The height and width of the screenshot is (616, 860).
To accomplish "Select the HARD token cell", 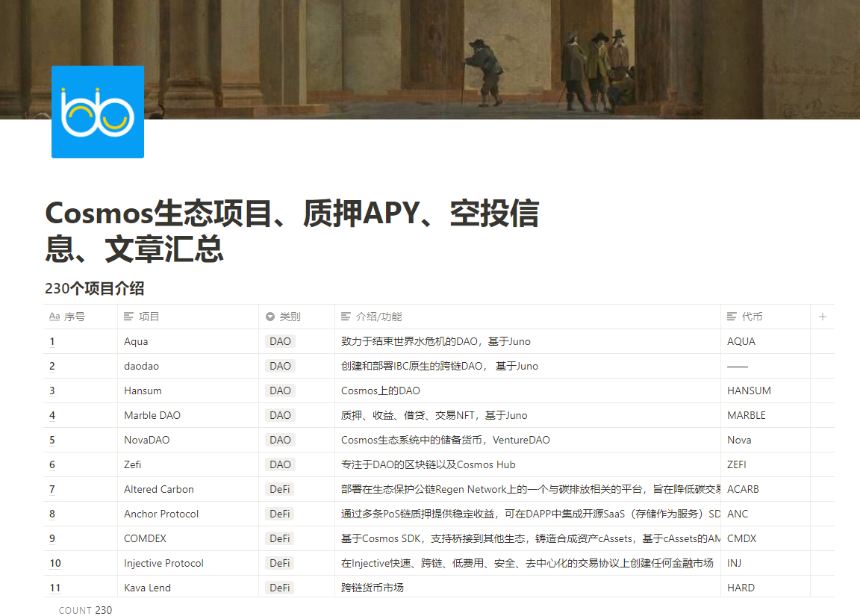I will (x=766, y=587).
